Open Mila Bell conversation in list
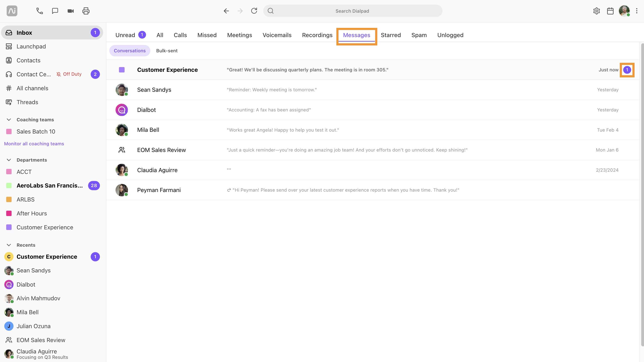 point(373,130)
